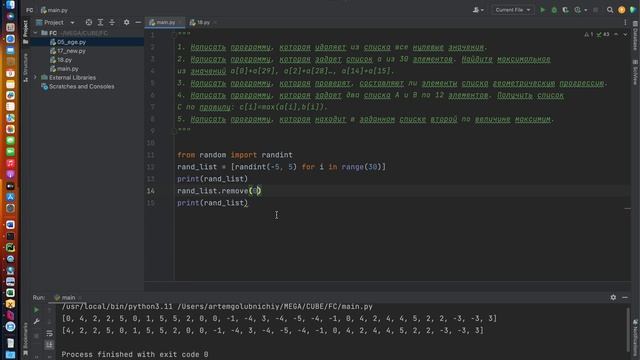Viewport: 640px width, 360px height.
Task: Toggle soft-wrap in Run console
Action: click(x=49, y=333)
